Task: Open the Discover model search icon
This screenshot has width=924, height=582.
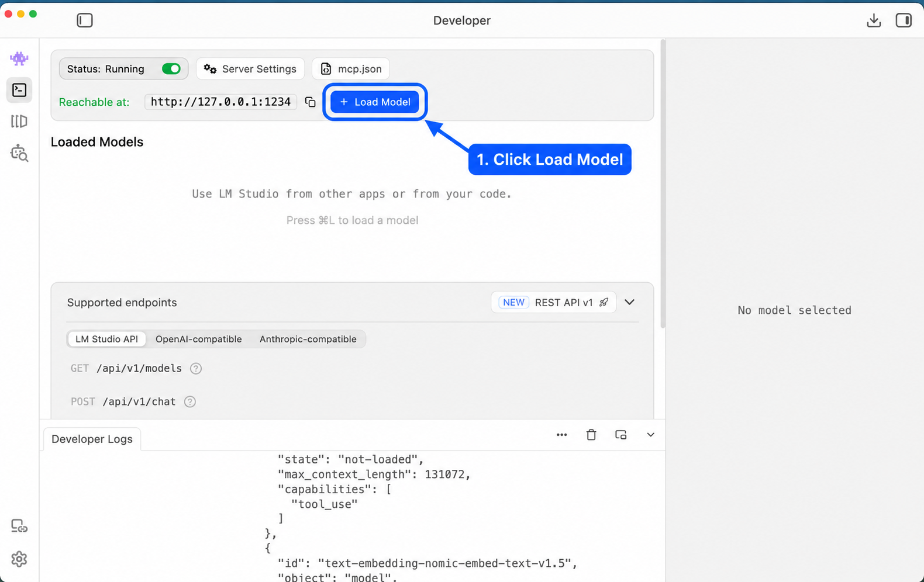Action: tap(19, 153)
